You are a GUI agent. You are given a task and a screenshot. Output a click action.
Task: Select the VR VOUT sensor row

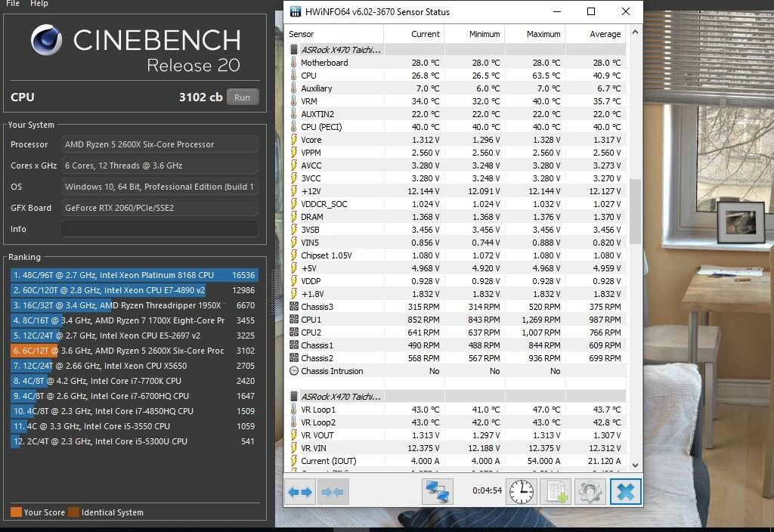pyautogui.click(x=456, y=435)
